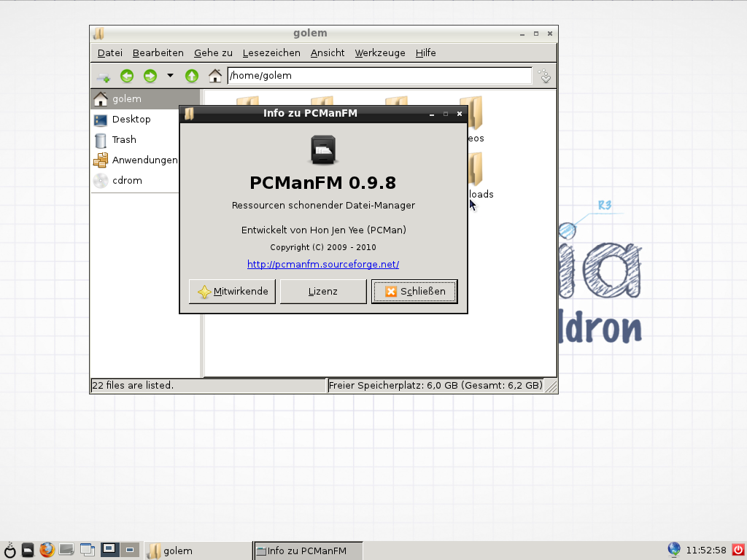Open the Lesezeichen menu
The image size is (747, 560).
[x=271, y=52]
